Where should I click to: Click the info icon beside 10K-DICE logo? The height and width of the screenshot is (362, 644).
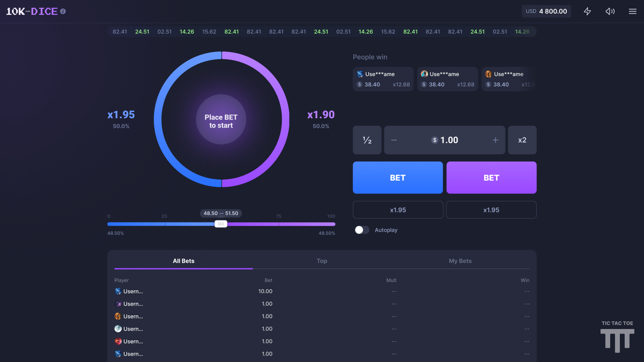63,11
